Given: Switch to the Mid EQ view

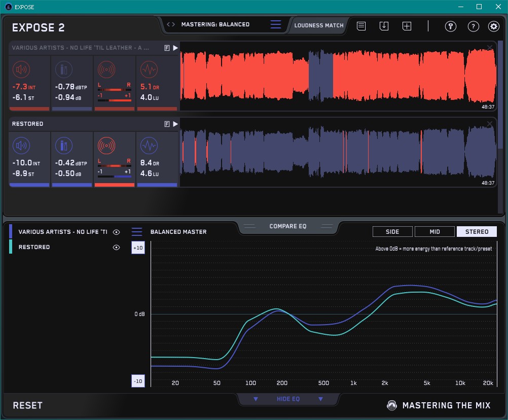Looking at the screenshot, I should click(434, 232).
